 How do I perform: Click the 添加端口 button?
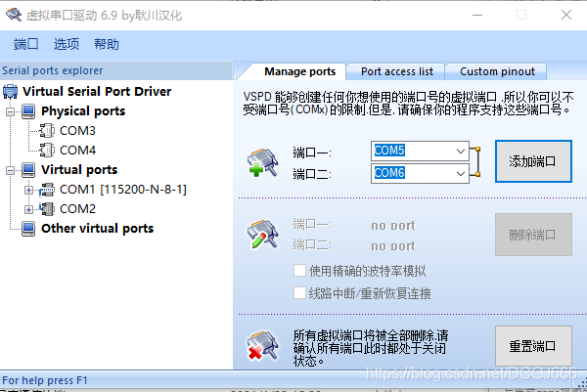click(x=533, y=161)
